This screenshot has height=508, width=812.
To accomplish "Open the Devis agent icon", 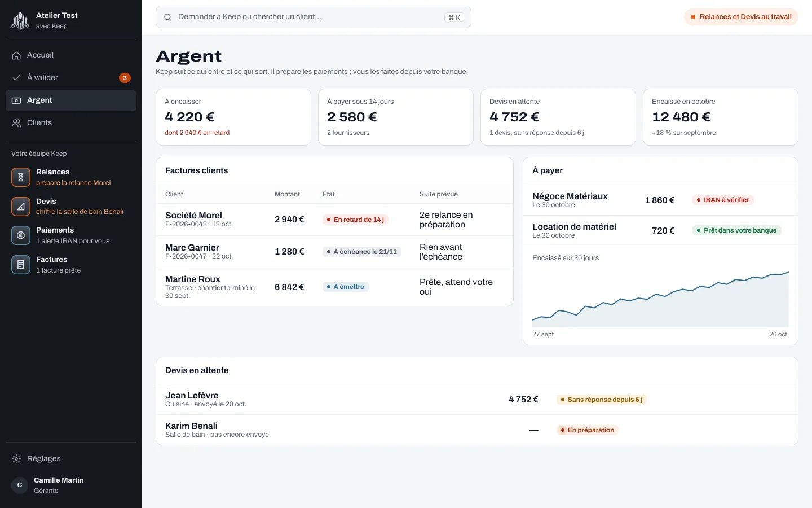I will (x=21, y=207).
